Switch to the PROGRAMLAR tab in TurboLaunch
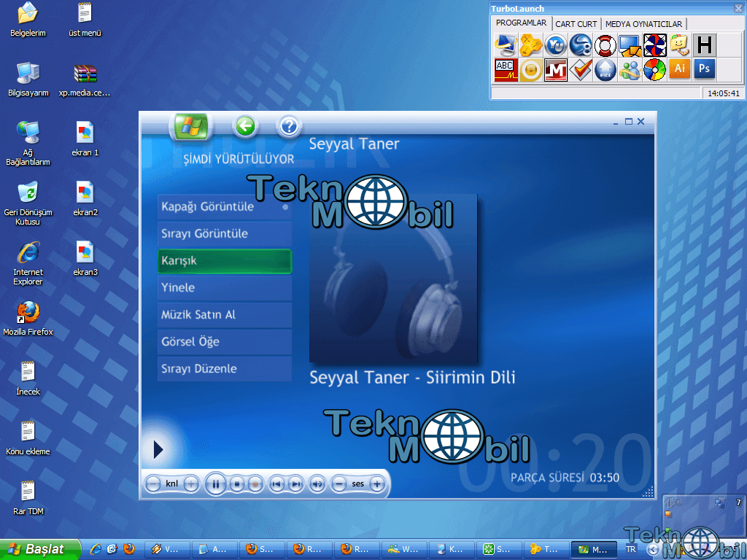Viewport: 747px width, 560px height. click(521, 23)
